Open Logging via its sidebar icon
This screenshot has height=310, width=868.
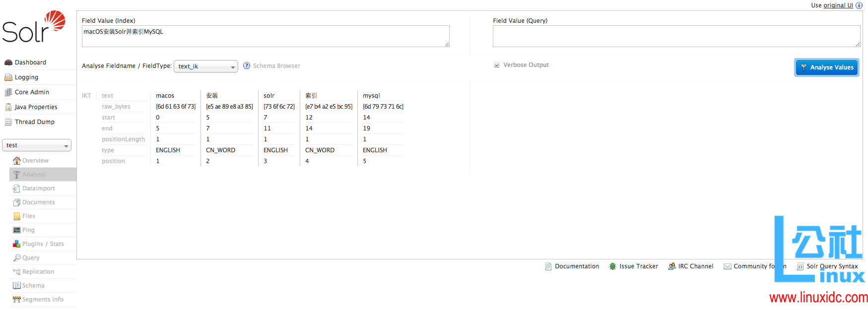8,77
